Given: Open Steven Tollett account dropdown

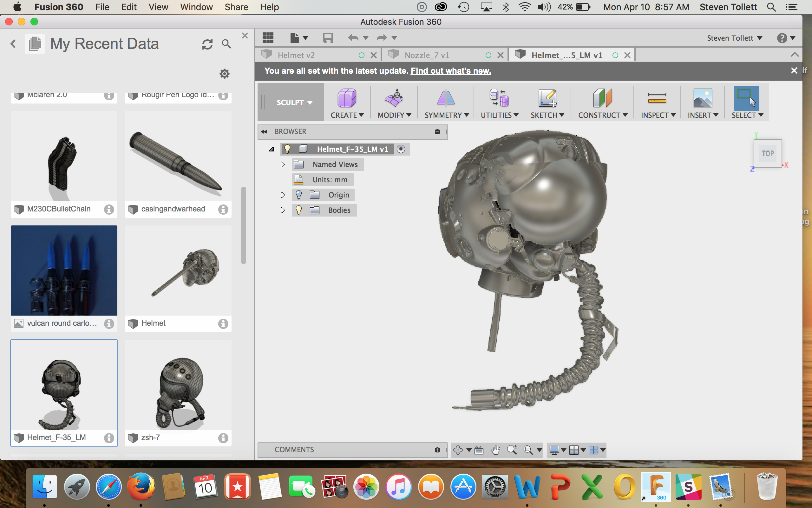Looking at the screenshot, I should 734,38.
